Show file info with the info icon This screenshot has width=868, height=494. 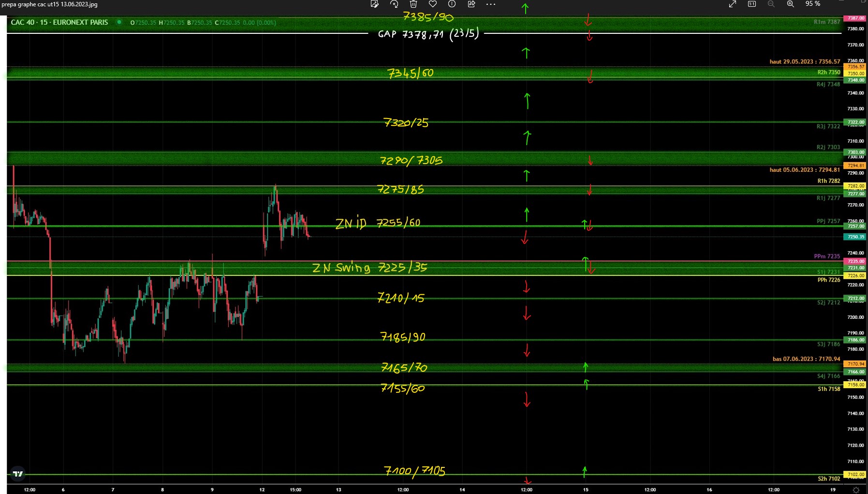(x=452, y=4)
